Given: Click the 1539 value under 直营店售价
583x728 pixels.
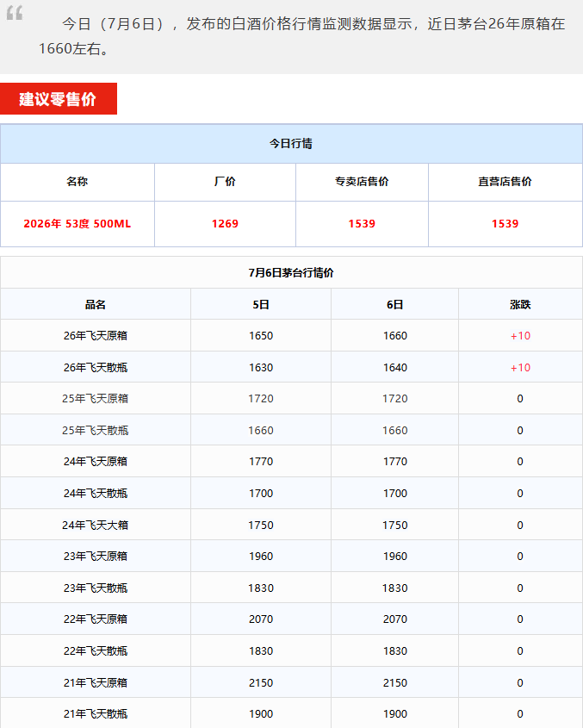Looking at the screenshot, I should (505, 224).
